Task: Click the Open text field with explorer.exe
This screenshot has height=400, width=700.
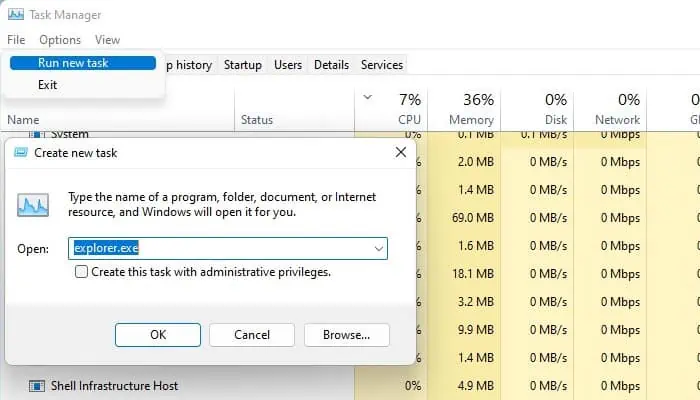Action: [228, 248]
